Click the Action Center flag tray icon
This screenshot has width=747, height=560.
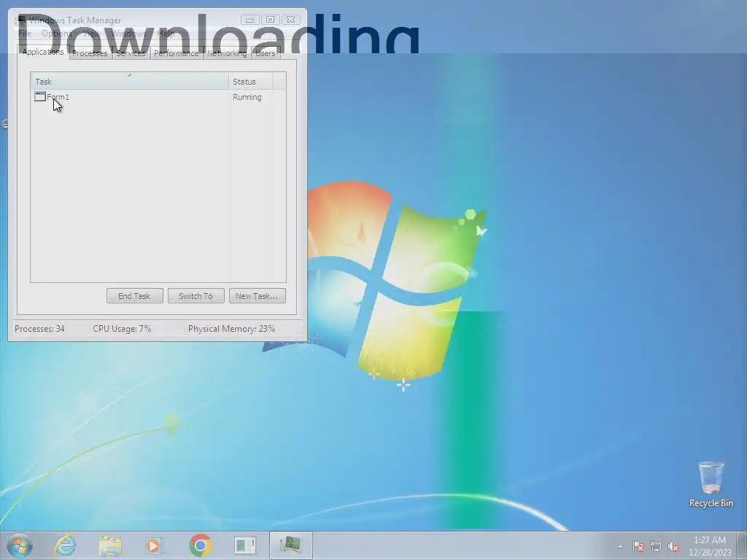pyautogui.click(x=638, y=546)
